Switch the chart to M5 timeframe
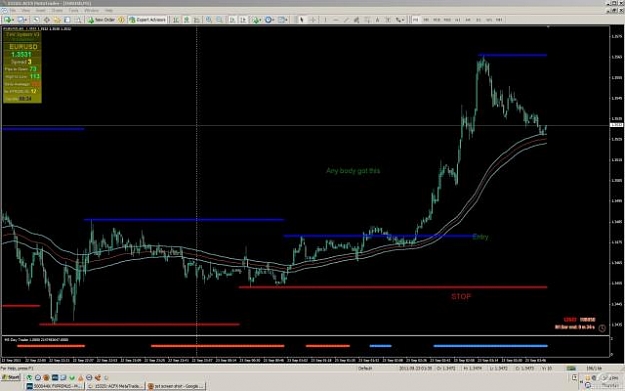 426,20
